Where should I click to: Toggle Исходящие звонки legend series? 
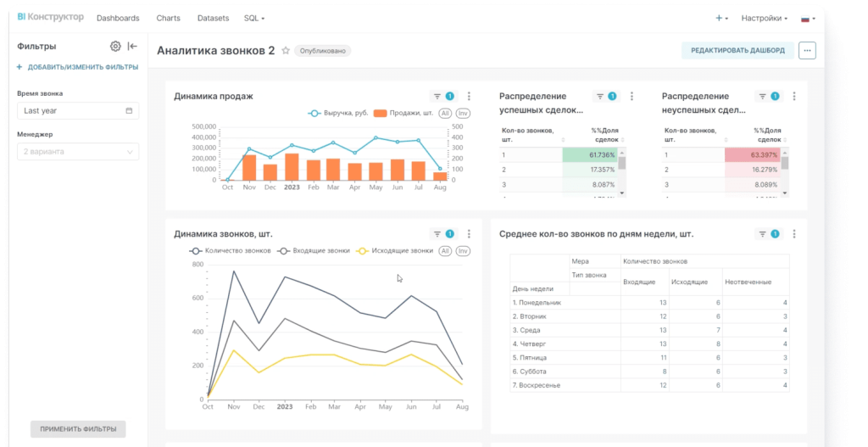pyautogui.click(x=395, y=251)
